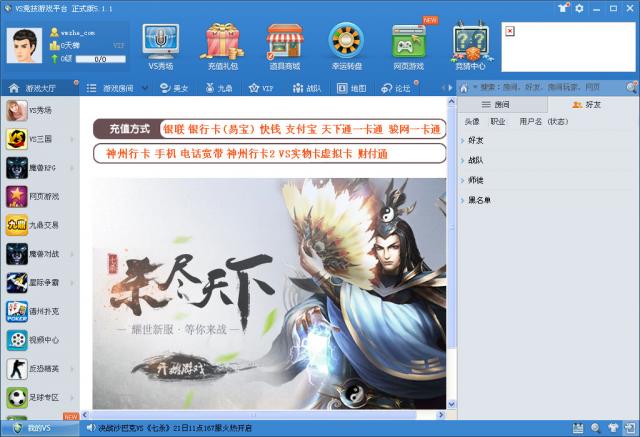Open the 幸运转盘 lucky wheel icon
This screenshot has height=437, width=640.
pyautogui.click(x=347, y=41)
